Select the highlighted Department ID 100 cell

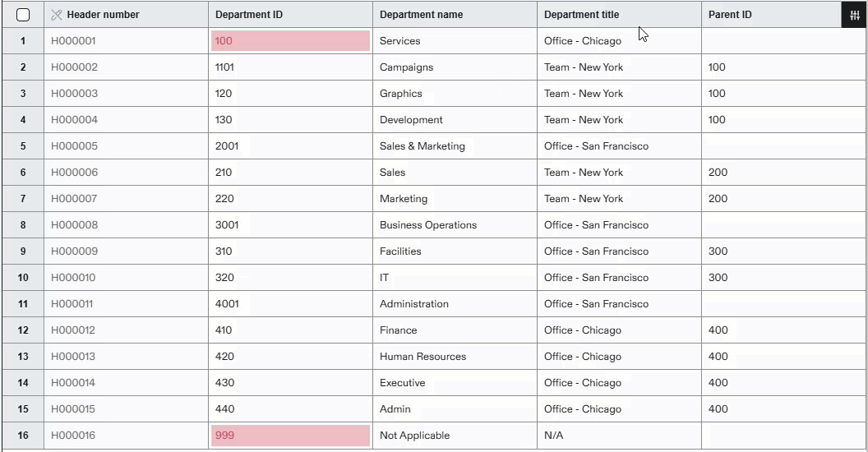click(290, 41)
